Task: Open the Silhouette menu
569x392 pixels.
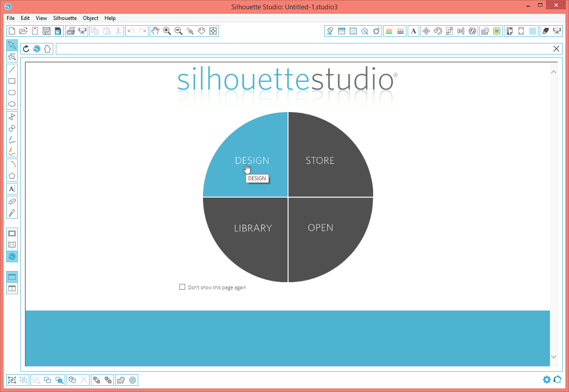Action: (65, 18)
